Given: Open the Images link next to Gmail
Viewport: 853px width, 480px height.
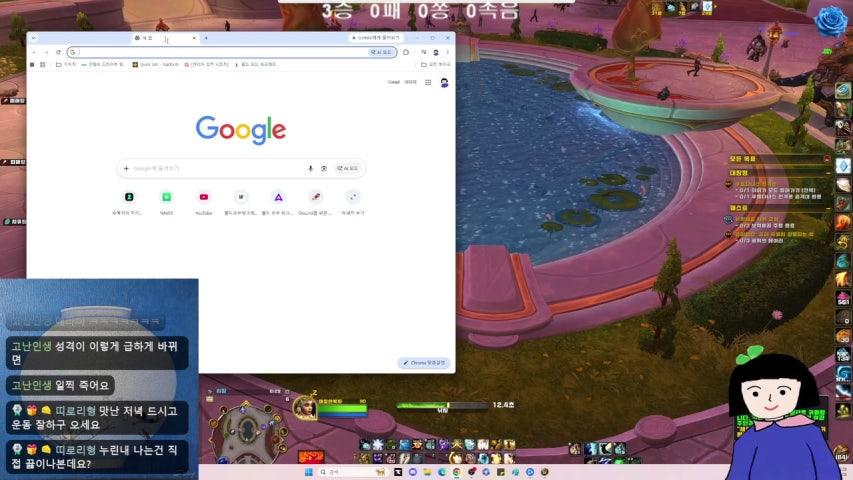Looking at the screenshot, I should [x=411, y=82].
